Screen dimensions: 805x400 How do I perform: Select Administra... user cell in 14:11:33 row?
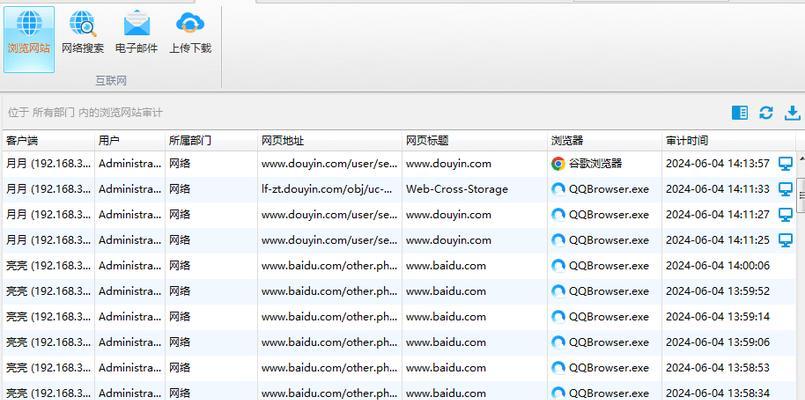click(x=130, y=189)
